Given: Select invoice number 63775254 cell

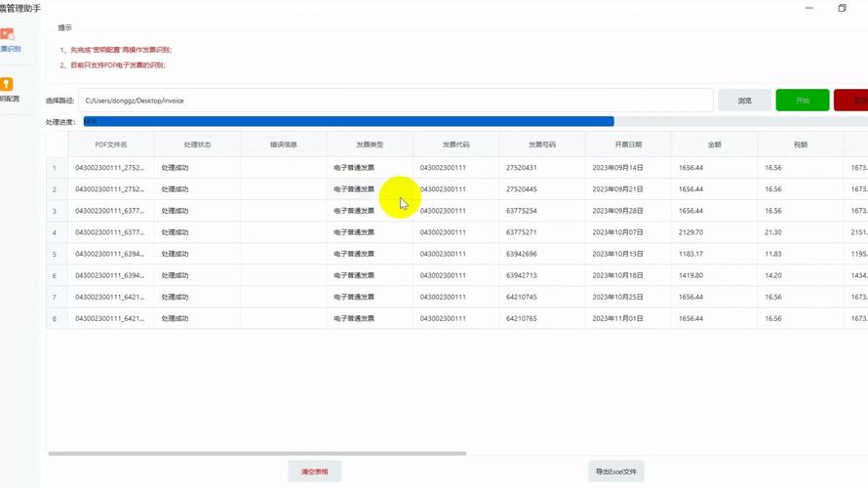Looking at the screenshot, I should coord(542,211).
